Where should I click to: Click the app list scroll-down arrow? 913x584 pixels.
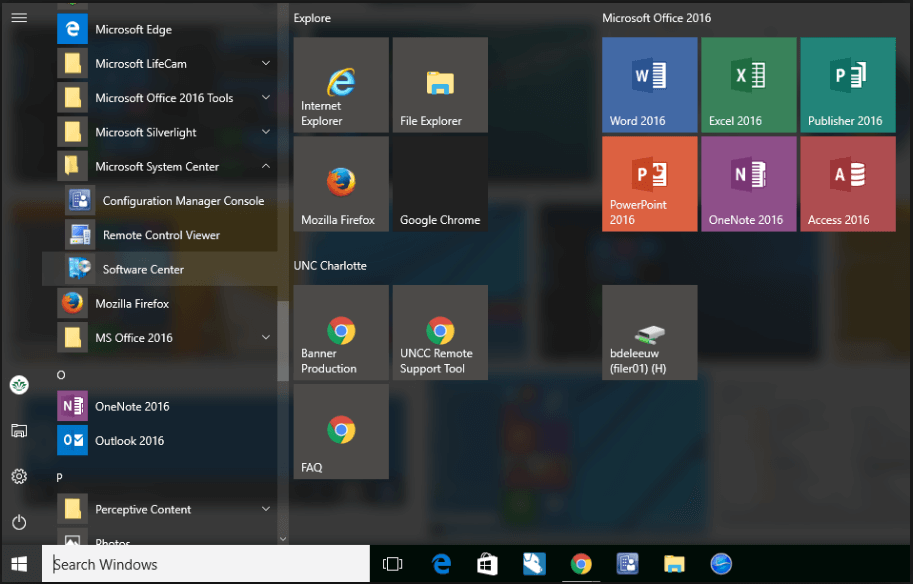(x=283, y=539)
